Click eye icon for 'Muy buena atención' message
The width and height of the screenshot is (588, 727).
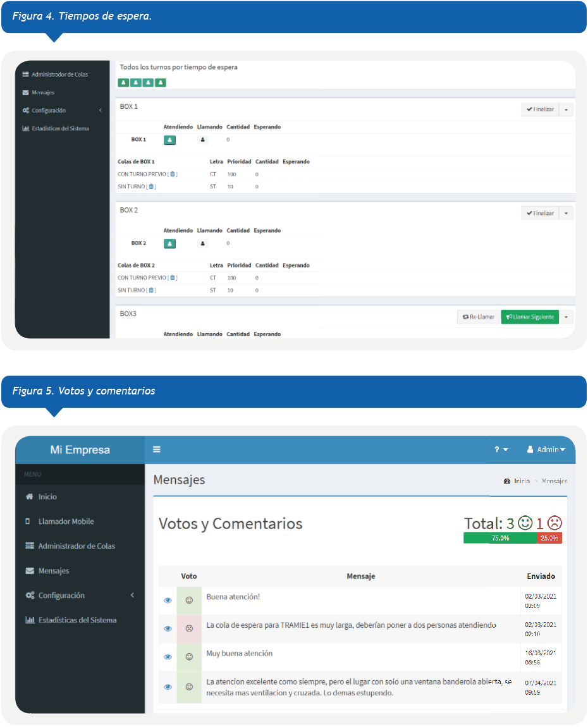168,657
